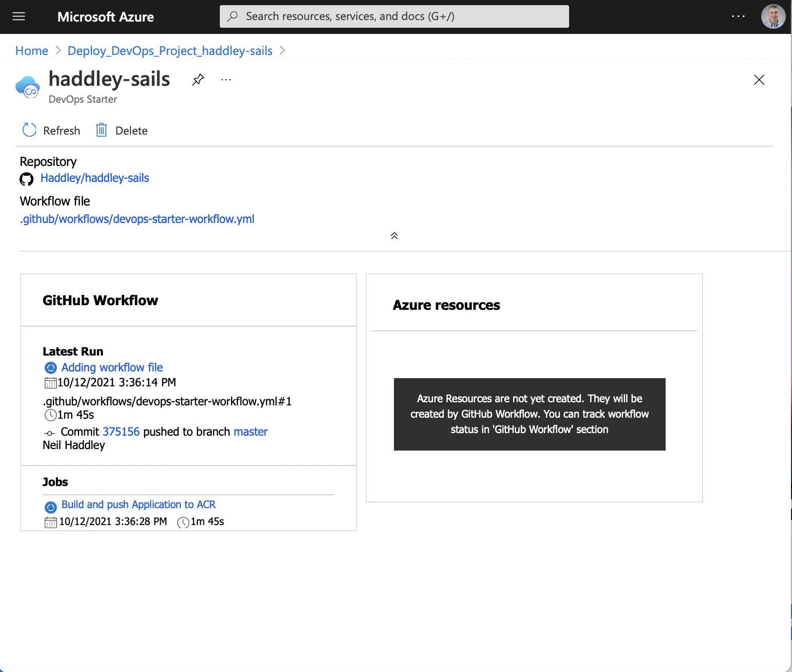Open the user account avatar
The width and height of the screenshot is (792, 672).
click(x=773, y=16)
